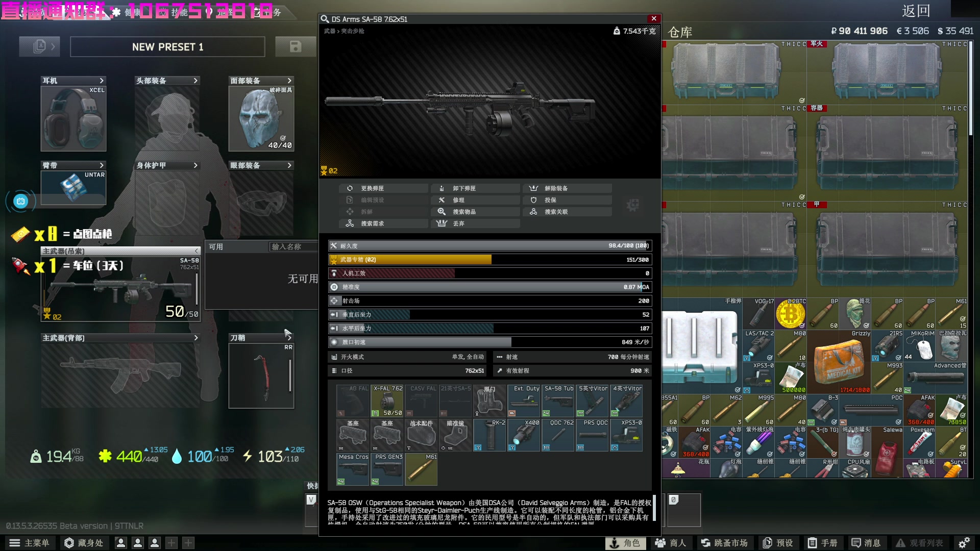Select the XCEL headset in earpiece slot
Viewport: 980px width, 551px height.
[x=73, y=118]
